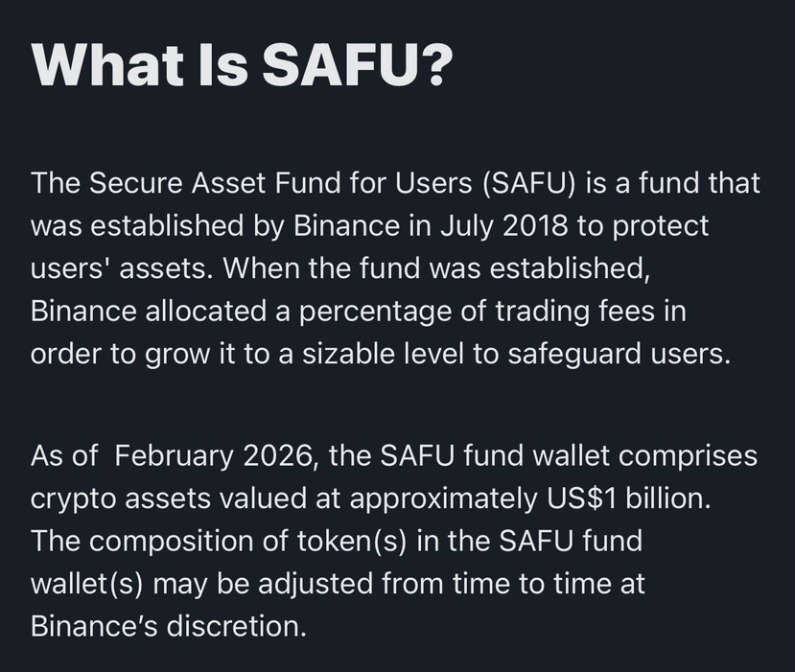Click the words 'sizable level'
Screen dimensions: 795x672
[x=384, y=354]
